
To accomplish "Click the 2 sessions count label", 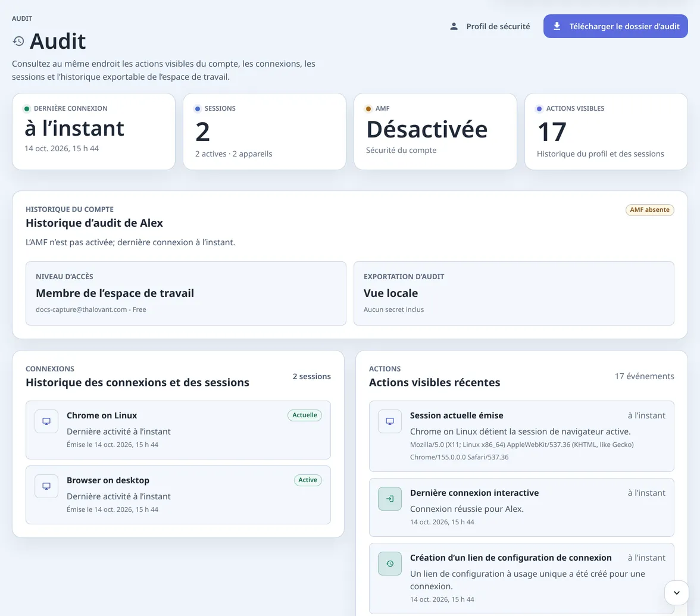I will pyautogui.click(x=312, y=376).
